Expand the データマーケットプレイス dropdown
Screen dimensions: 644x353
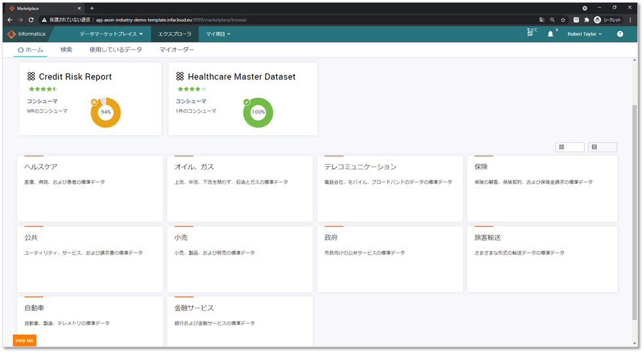click(x=111, y=34)
